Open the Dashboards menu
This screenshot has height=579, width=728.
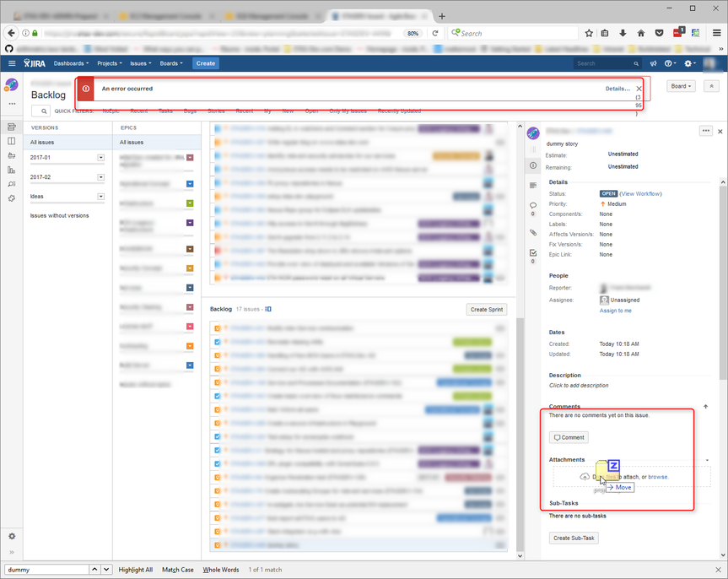coord(71,63)
